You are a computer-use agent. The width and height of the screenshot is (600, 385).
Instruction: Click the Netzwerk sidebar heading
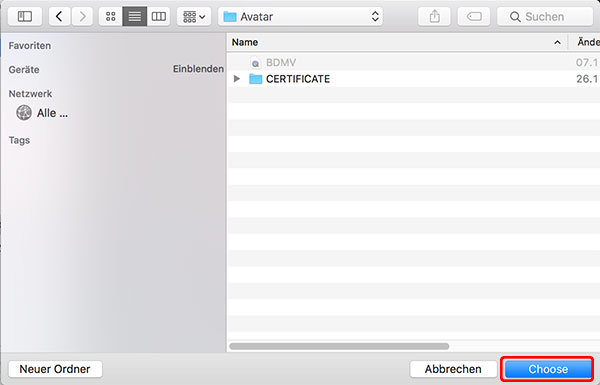(x=30, y=94)
